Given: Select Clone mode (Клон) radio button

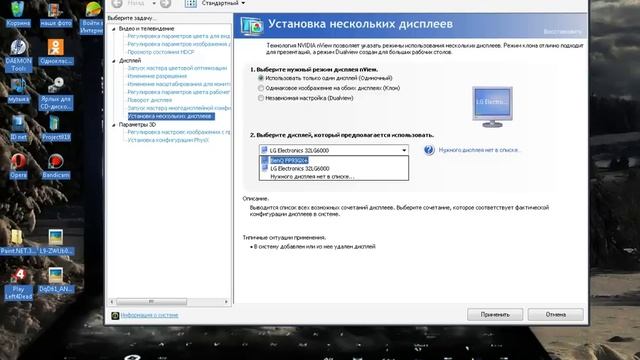Looking at the screenshot, I should click(x=261, y=88).
